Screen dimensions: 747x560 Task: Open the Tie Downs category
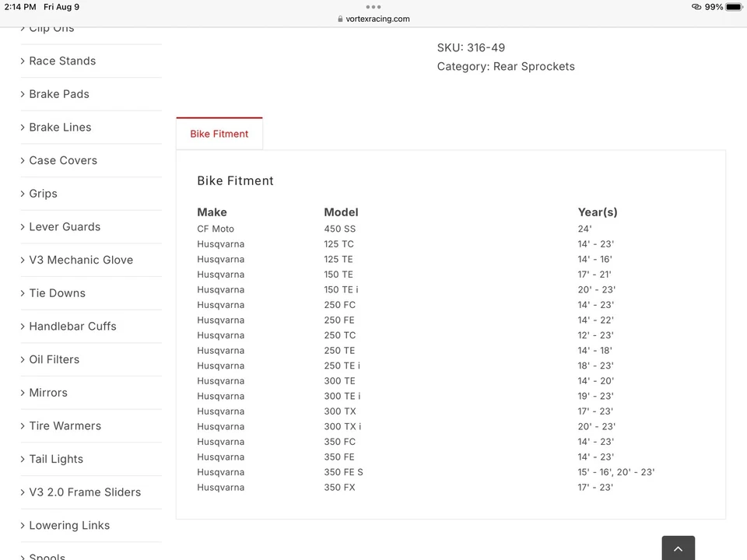click(57, 293)
